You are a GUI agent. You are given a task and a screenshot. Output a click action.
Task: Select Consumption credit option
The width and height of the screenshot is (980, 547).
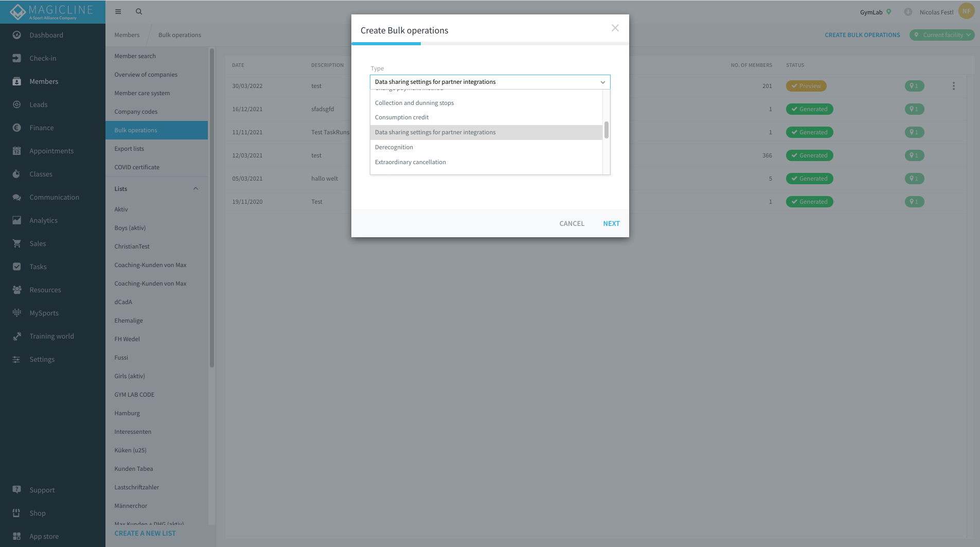tap(486, 117)
